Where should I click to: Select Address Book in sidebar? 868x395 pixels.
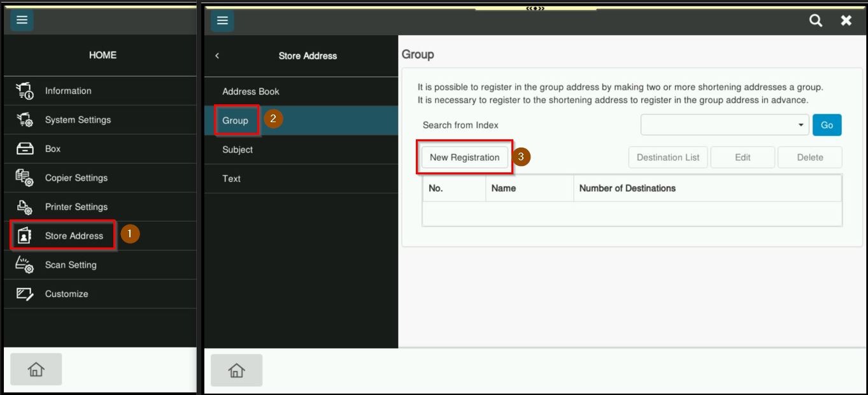[x=251, y=92]
